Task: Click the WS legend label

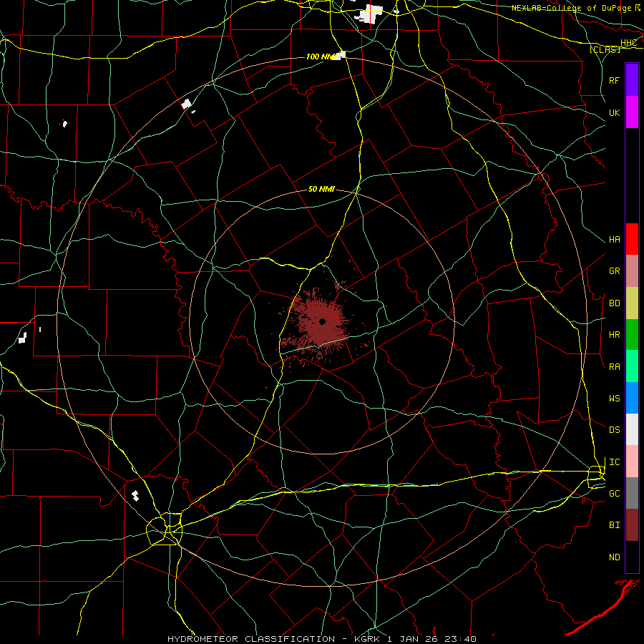Action: pos(614,399)
